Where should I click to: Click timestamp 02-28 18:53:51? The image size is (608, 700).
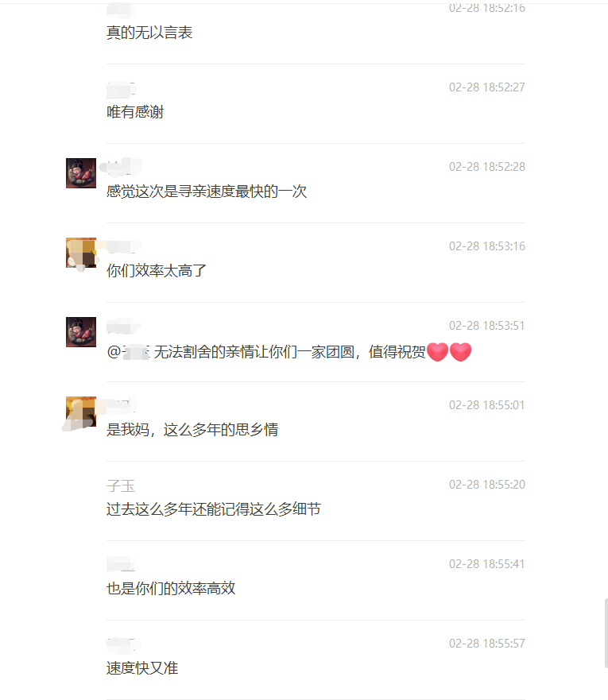487,326
